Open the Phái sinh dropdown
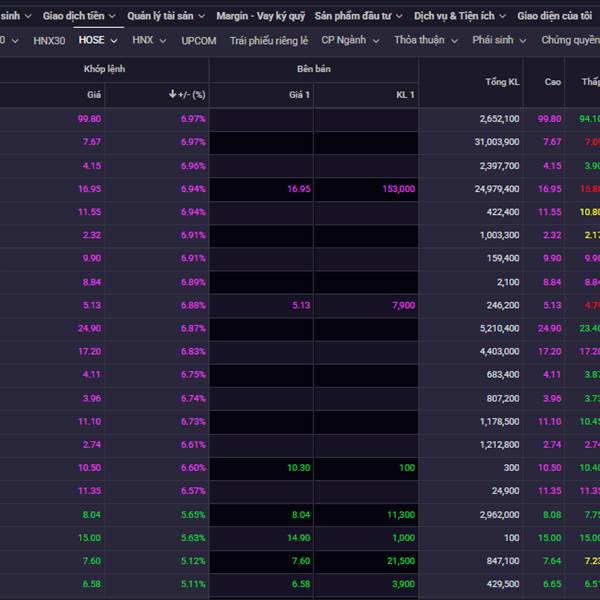This screenshot has height=600, width=600. pos(500,41)
